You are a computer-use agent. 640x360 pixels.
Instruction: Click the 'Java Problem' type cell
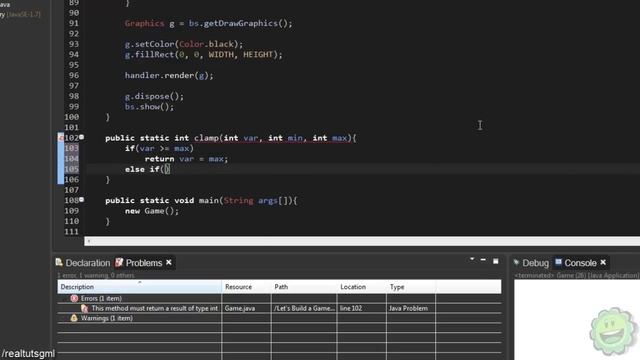pyautogui.click(x=408, y=308)
